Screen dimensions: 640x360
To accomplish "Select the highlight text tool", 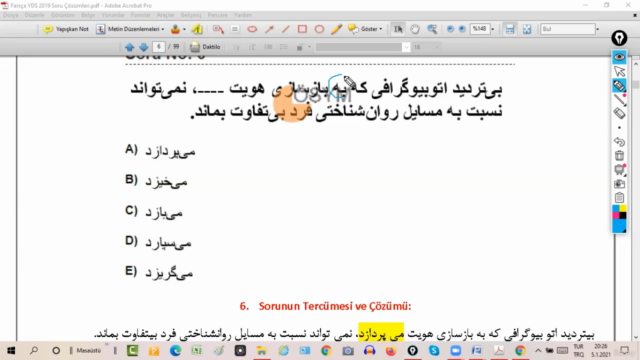I will [x=197, y=29].
